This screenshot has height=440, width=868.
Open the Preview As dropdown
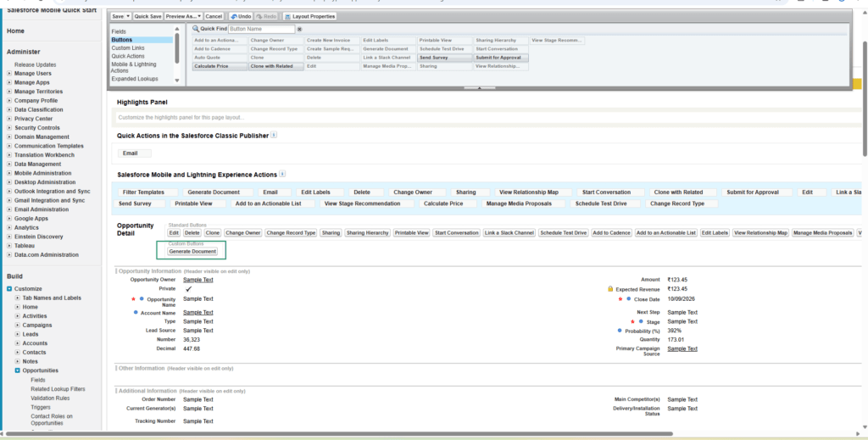tap(184, 17)
